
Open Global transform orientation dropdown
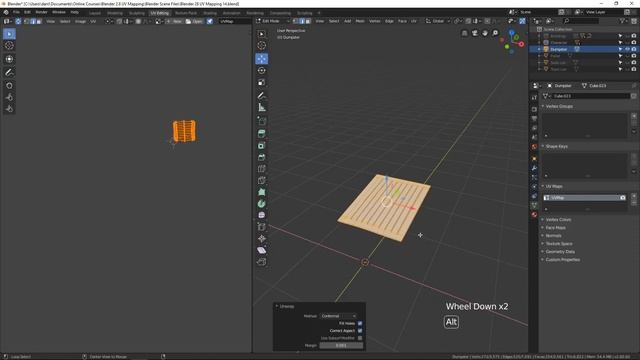(438, 21)
